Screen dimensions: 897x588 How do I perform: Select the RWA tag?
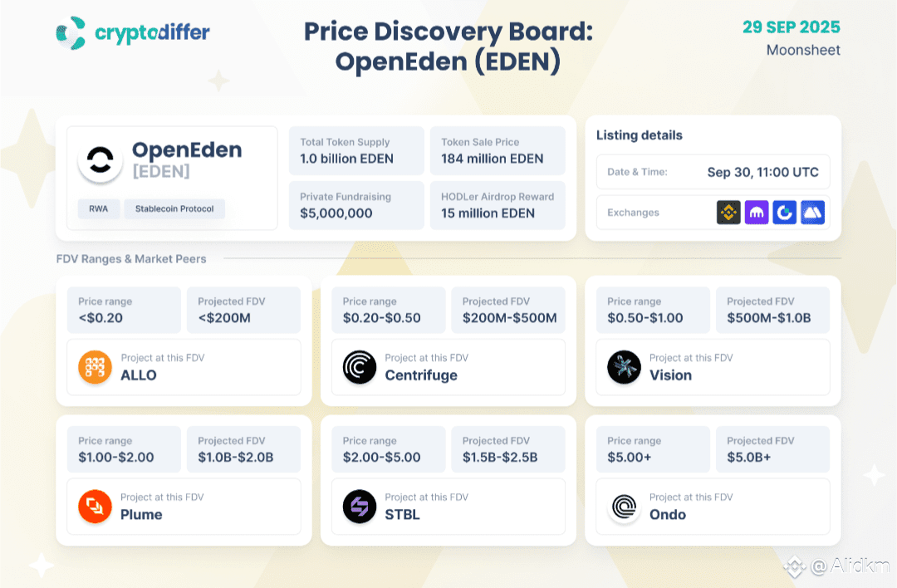click(98, 208)
